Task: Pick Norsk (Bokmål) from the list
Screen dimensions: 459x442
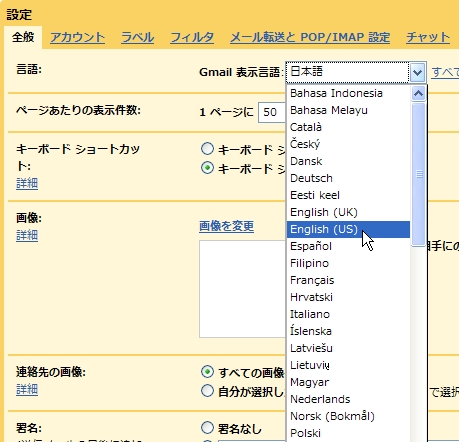Action: tap(348, 416)
